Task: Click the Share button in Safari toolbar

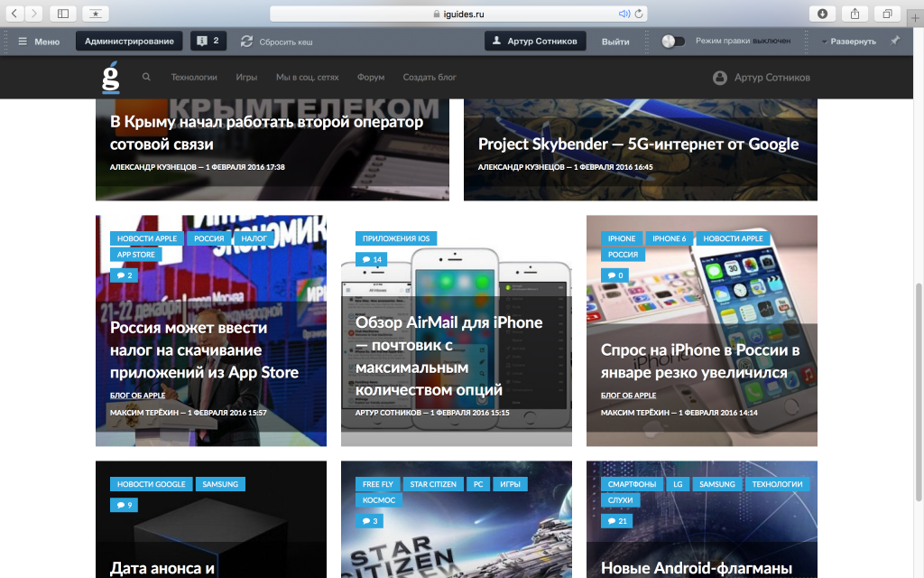Action: pos(855,14)
